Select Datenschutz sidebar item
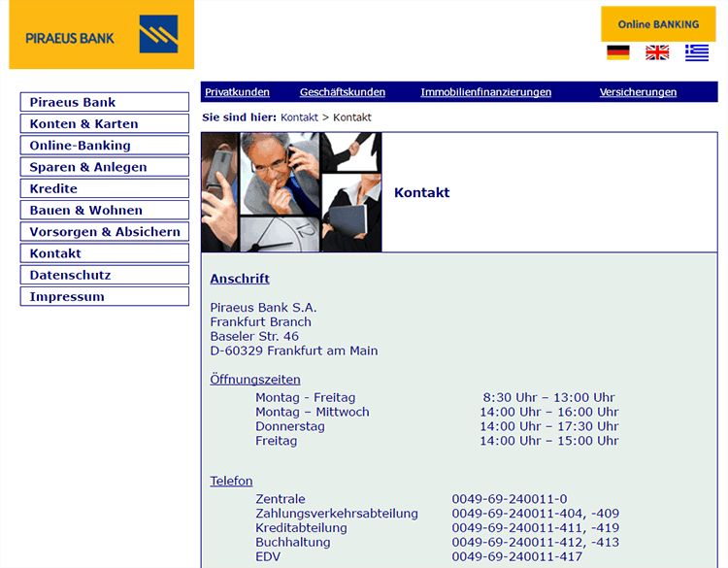This screenshot has height=568, width=728. pyautogui.click(x=105, y=275)
